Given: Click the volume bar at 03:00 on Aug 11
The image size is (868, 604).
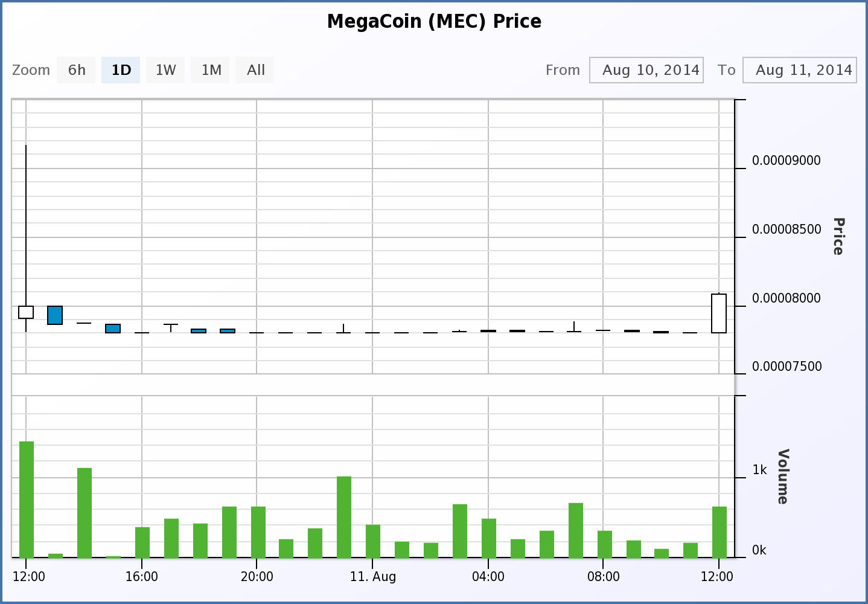Looking at the screenshot, I should [460, 531].
